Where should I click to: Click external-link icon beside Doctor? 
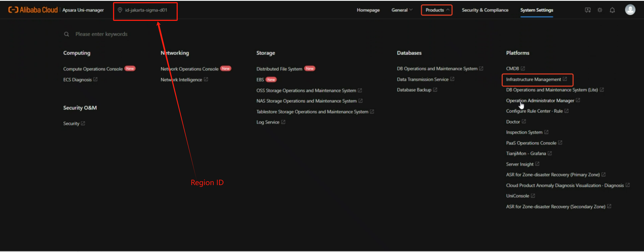pyautogui.click(x=524, y=121)
